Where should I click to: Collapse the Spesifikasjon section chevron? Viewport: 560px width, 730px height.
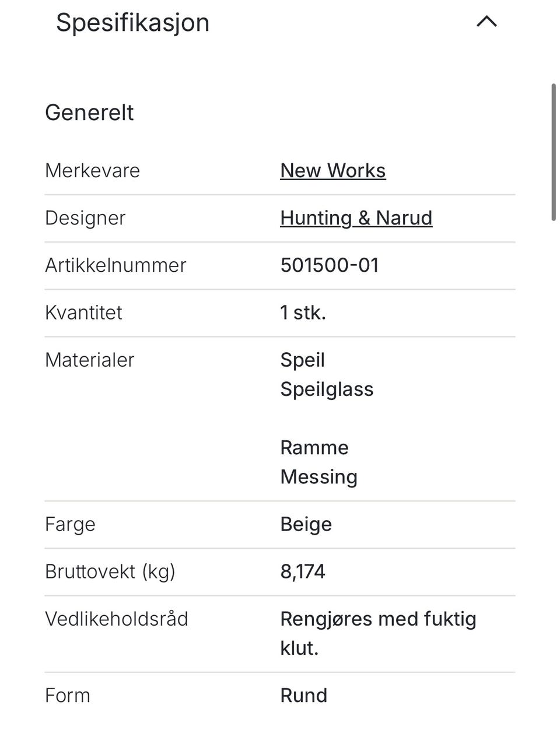487,22
